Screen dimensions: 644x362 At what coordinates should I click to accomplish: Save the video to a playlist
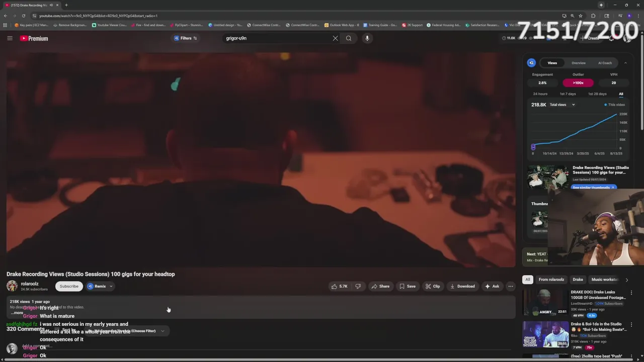(x=408, y=286)
